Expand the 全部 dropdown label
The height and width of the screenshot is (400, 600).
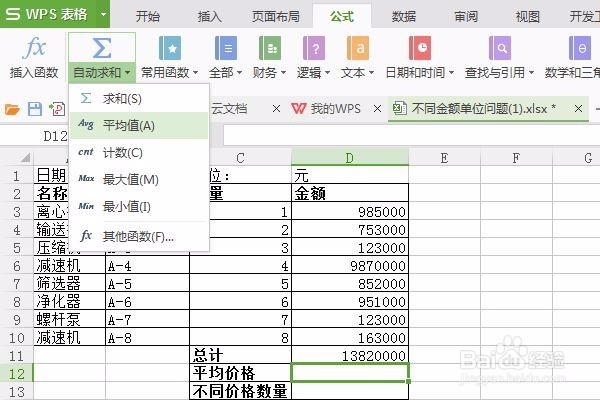pos(226,72)
